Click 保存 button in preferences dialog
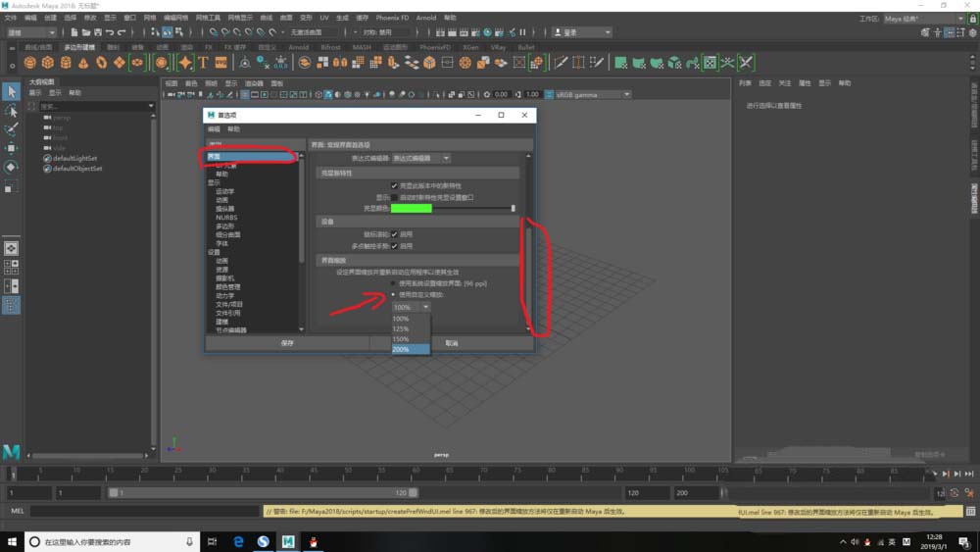This screenshot has height=552, width=980. pyautogui.click(x=287, y=343)
